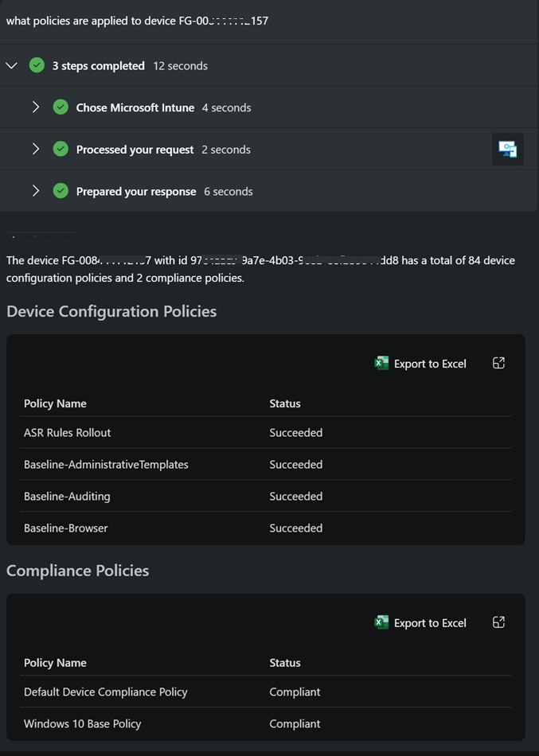Click the 3 steps completed label
This screenshot has width=539, height=756.
99,65
